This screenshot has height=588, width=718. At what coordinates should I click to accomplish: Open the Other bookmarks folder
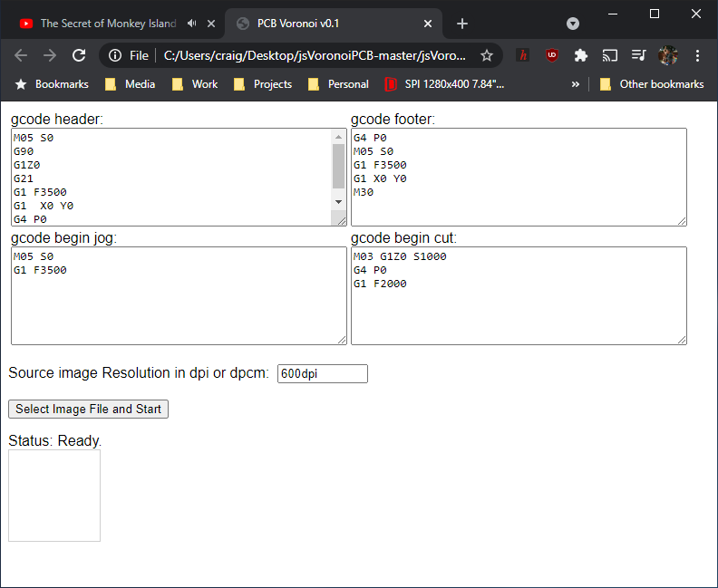pyautogui.click(x=651, y=84)
